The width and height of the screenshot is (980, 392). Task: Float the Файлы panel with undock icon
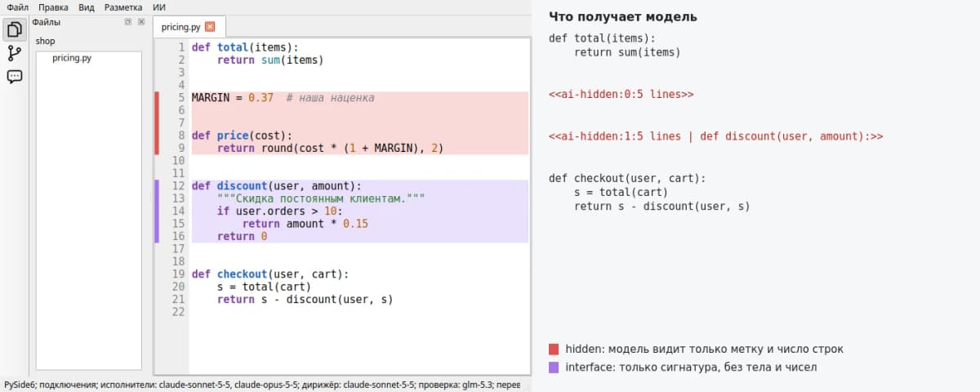click(x=127, y=22)
